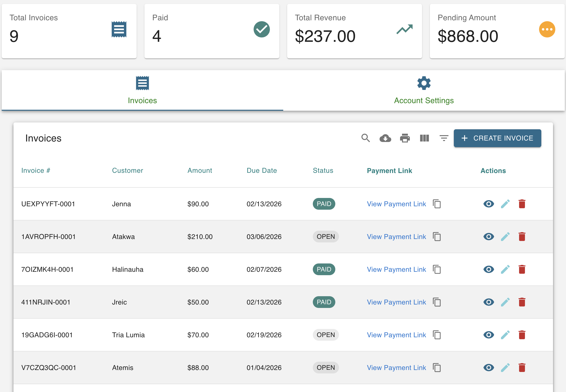The height and width of the screenshot is (392, 566).
Task: Click the search icon in the Invoices panel
Action: [366, 138]
